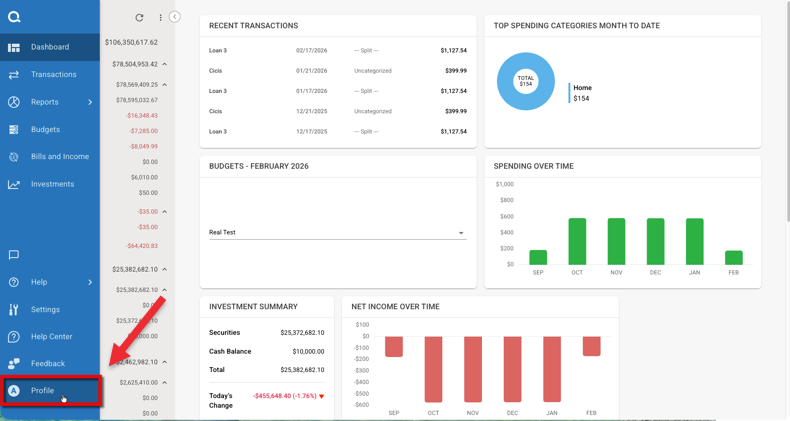Viewport: 790px width, 421px height.
Task: Click the Quicken logo icon
Action: pos(14,17)
